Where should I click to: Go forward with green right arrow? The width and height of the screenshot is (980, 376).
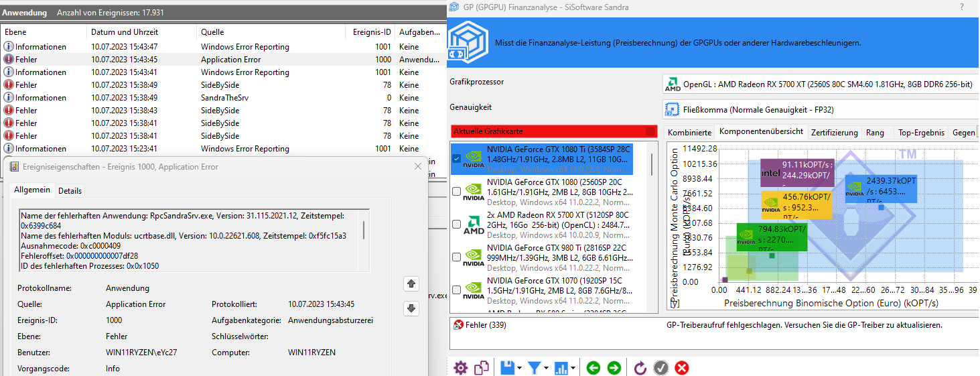[x=614, y=367]
